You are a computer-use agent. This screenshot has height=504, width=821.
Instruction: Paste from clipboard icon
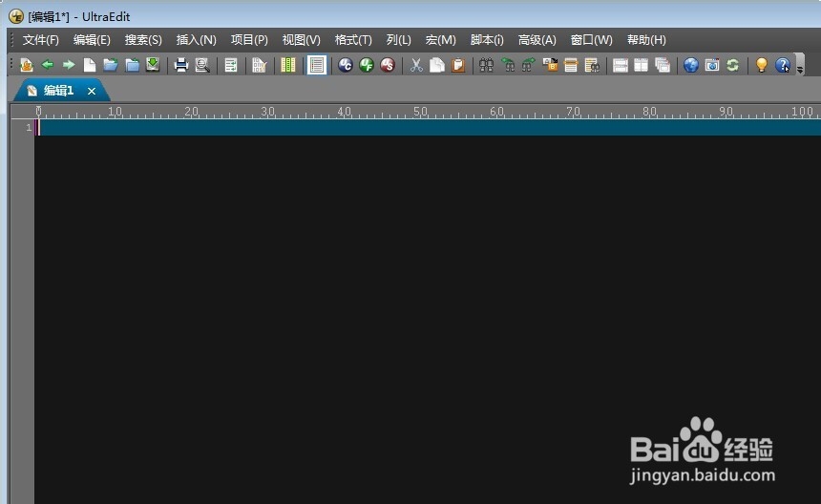pyautogui.click(x=458, y=65)
